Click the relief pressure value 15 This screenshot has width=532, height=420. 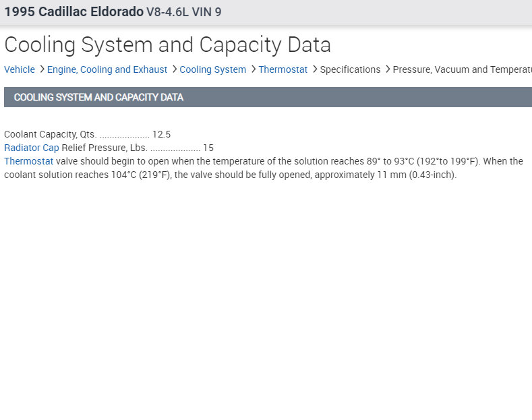(208, 148)
